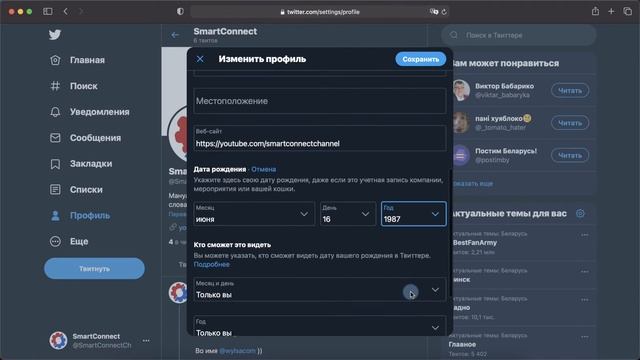Open the Год dropdown showing 1987
The image size is (640, 360).
point(413,214)
